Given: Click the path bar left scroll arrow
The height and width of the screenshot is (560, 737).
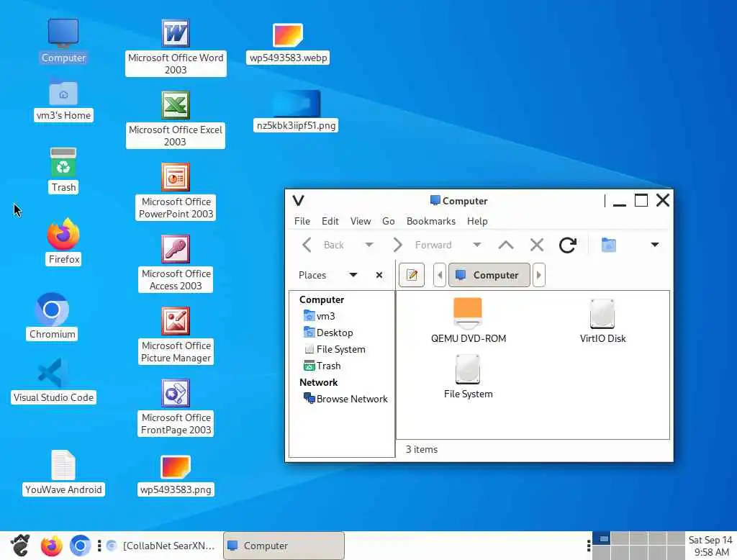Looking at the screenshot, I should (x=440, y=275).
